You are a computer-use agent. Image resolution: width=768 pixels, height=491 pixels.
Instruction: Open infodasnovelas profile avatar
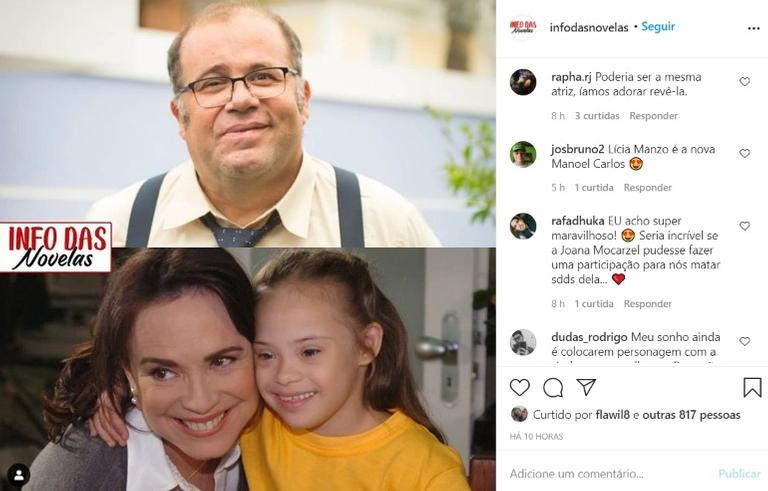click(523, 27)
